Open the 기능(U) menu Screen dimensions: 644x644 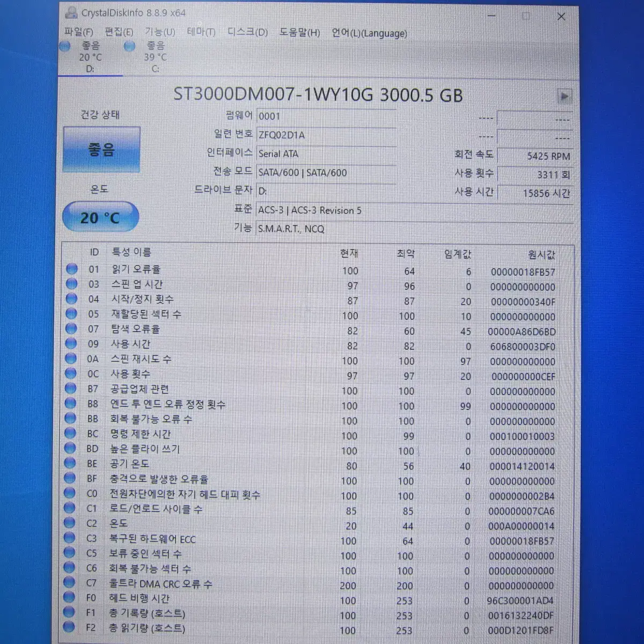pyautogui.click(x=160, y=32)
